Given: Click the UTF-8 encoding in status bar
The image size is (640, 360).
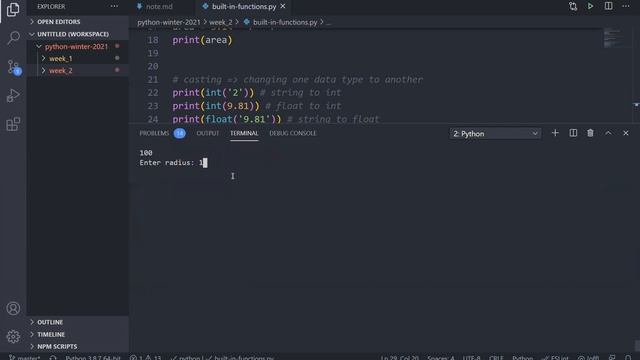Looking at the screenshot, I should pos(471,358).
